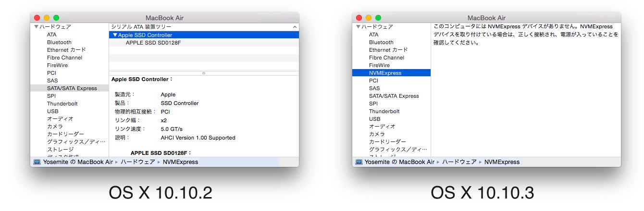The width and height of the screenshot is (644, 211).
Task: Collapse ハードウェア tree in left window
Action: click(37, 27)
